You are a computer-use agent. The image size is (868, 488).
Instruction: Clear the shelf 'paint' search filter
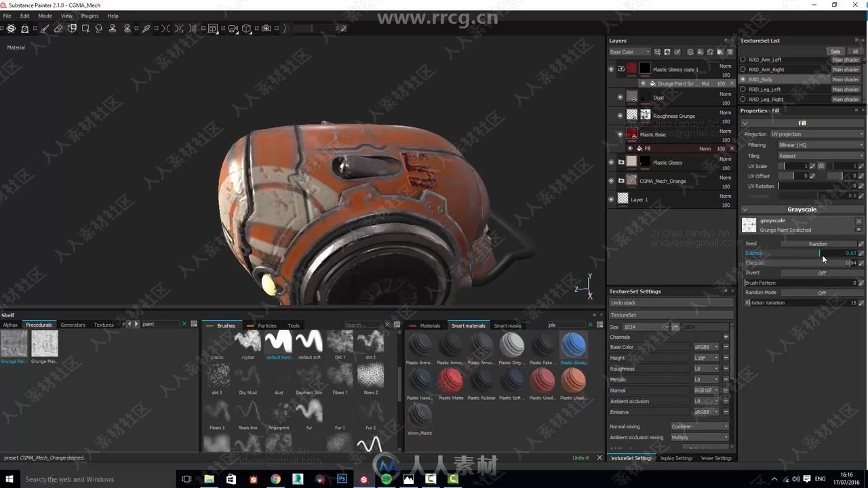pyautogui.click(x=184, y=324)
